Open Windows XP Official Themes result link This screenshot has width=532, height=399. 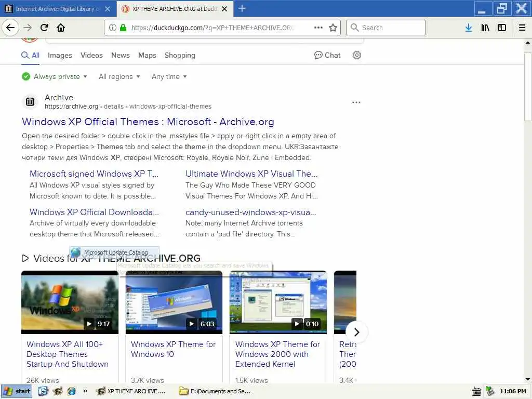point(148,122)
